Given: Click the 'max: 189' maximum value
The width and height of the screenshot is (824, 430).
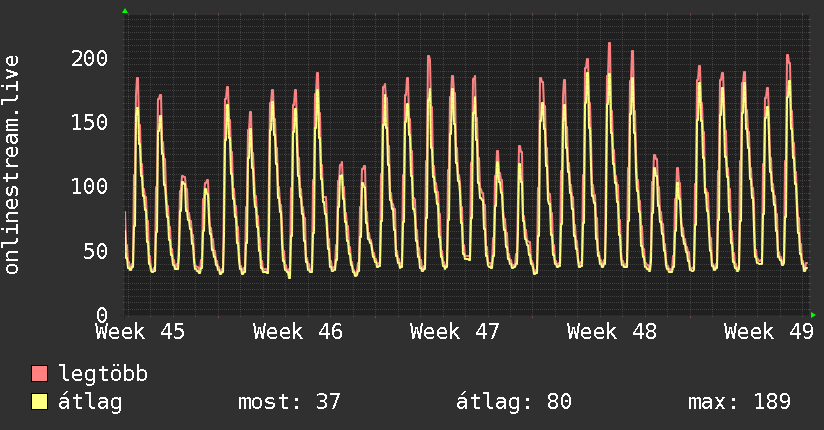Looking at the screenshot, I should (739, 402).
